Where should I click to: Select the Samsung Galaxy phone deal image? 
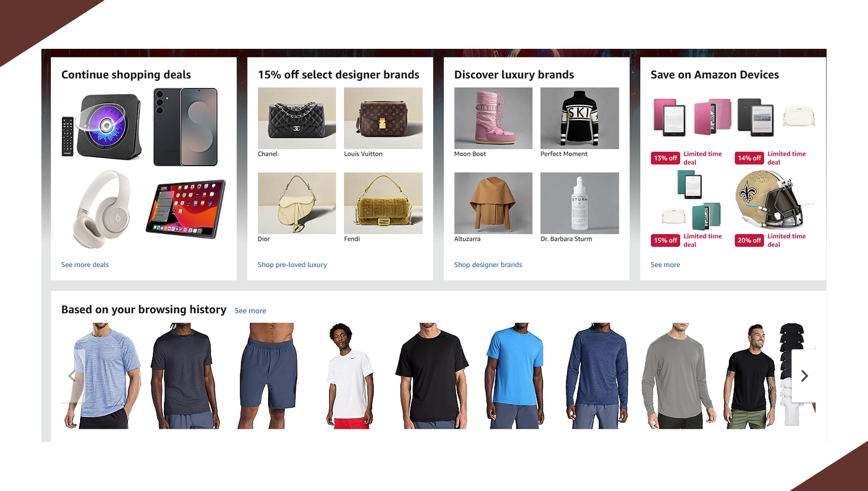185,127
